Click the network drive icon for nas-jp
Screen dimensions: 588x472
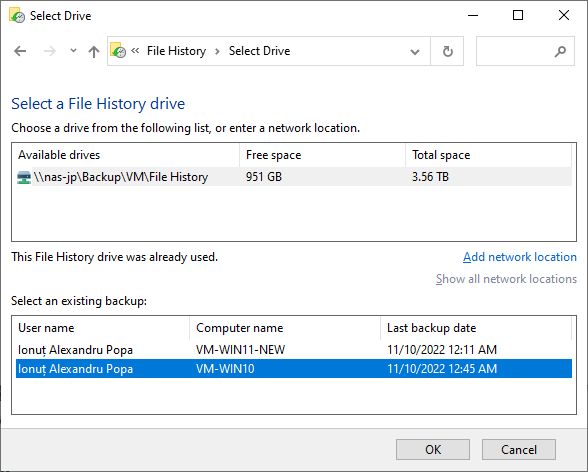(24, 177)
